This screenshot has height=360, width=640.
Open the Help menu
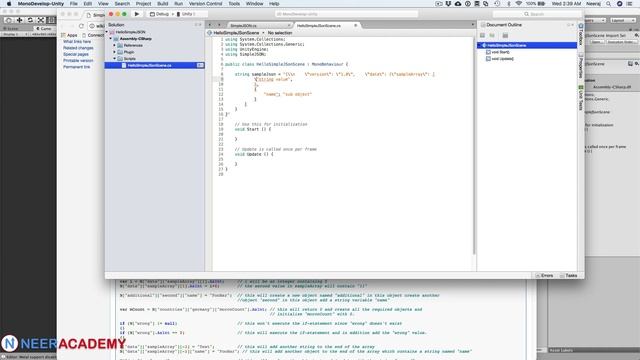coord(274,4)
